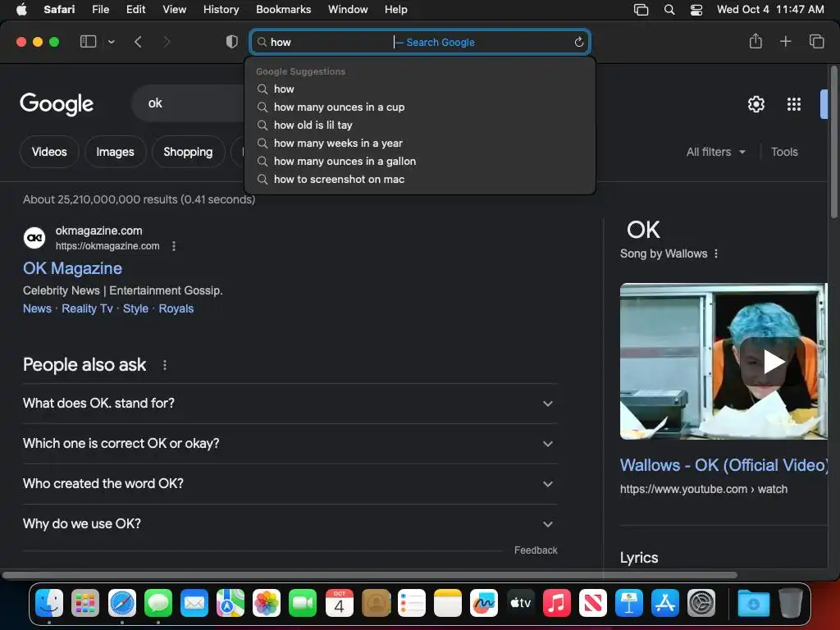Select suggestion 'how many weeks in a year'
Viewport: 840px width, 630px height.
coord(338,143)
